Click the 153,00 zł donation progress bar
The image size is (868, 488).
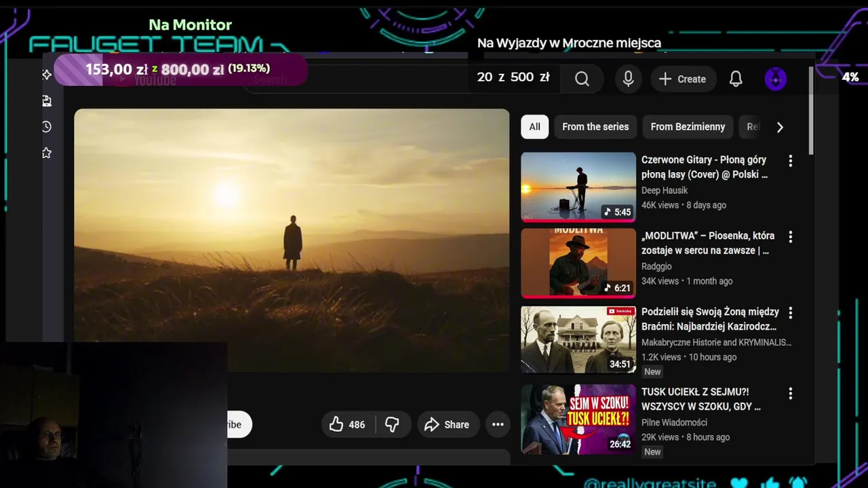point(180,69)
